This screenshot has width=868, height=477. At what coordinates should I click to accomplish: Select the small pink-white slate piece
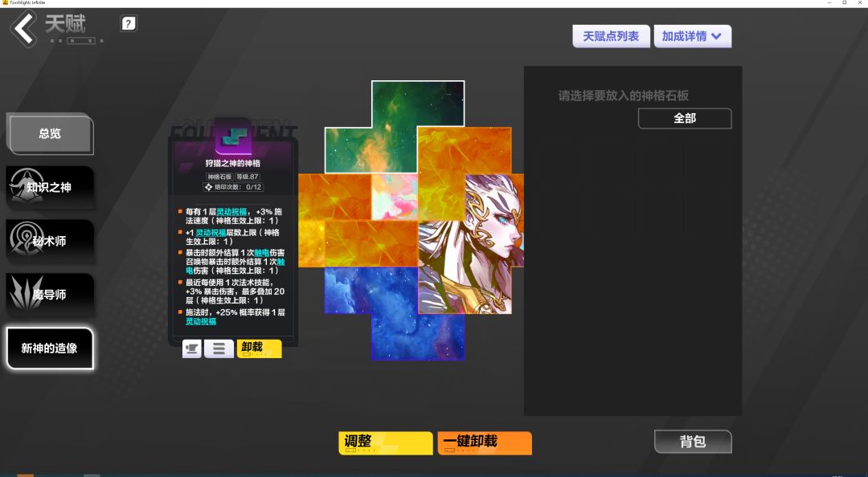(394, 197)
